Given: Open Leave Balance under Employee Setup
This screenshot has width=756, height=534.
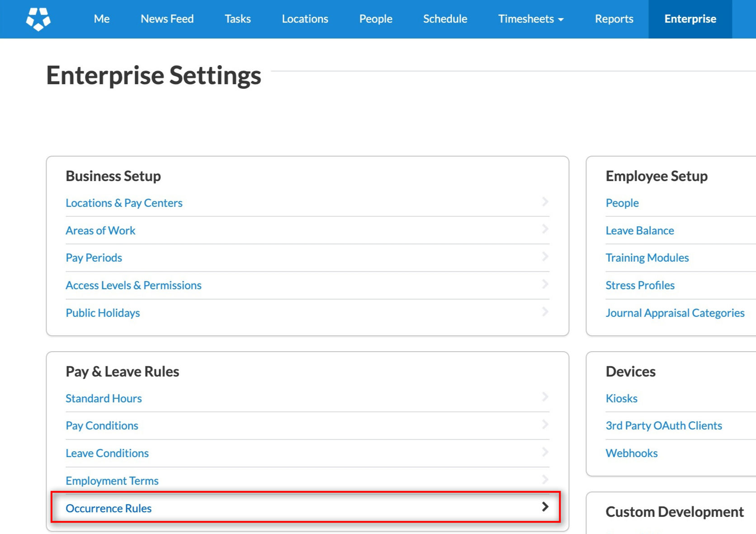Looking at the screenshot, I should click(639, 231).
